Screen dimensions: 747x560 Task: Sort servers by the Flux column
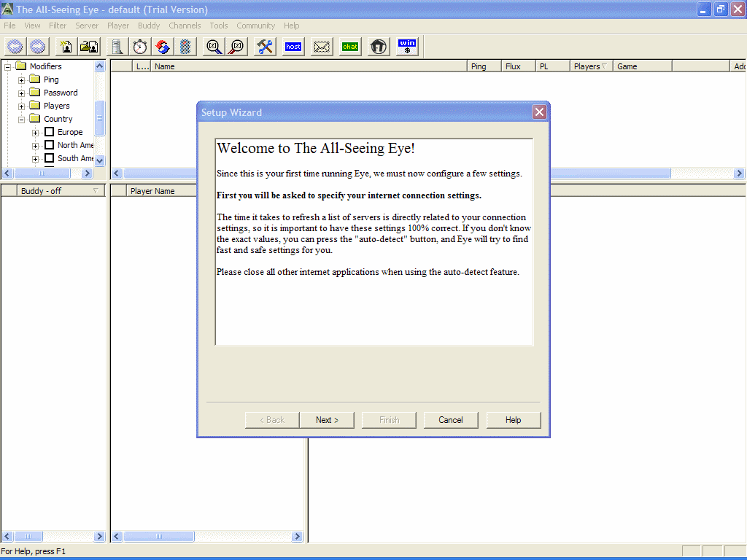[x=519, y=66]
